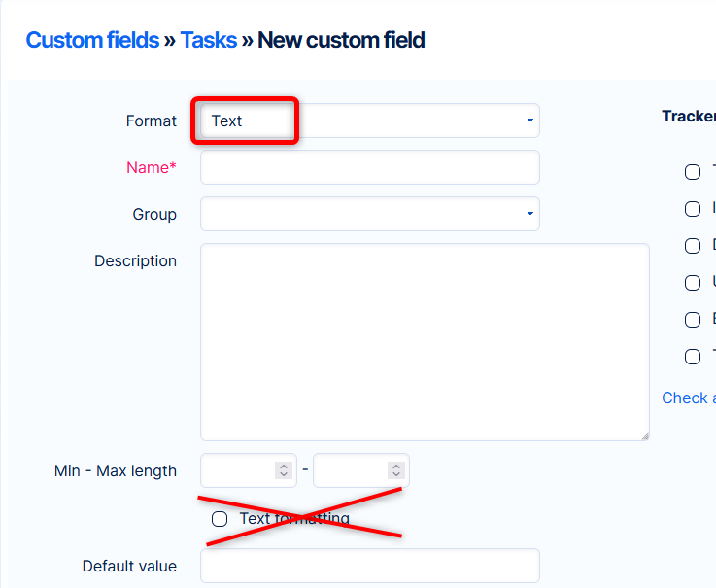Viewport: 716px width, 588px height.
Task: Tick the tracker checkbox starting with D
Action: pyautogui.click(x=693, y=246)
